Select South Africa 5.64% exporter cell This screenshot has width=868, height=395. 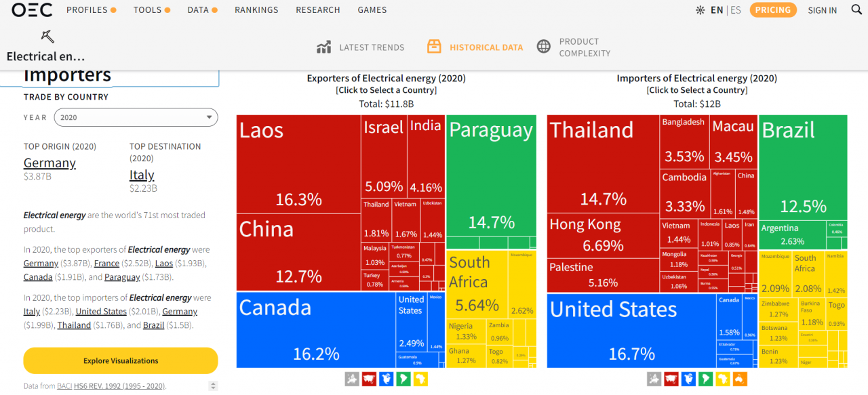pyautogui.click(x=477, y=284)
